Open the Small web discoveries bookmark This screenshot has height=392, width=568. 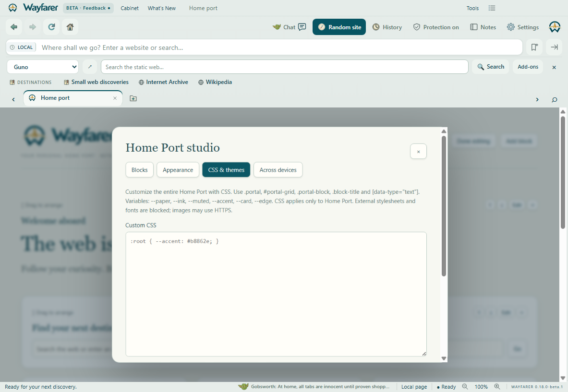[x=96, y=82]
